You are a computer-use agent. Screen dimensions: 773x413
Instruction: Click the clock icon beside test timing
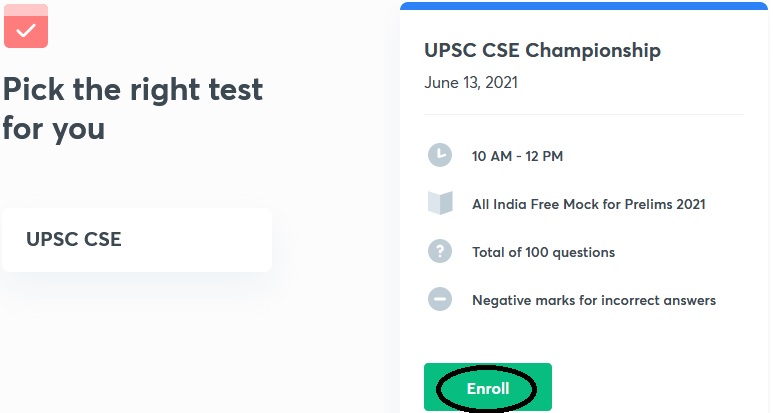coord(440,155)
